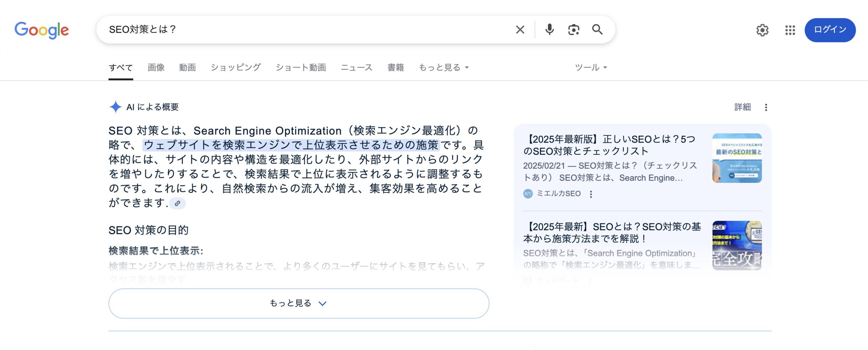Open the Google apps grid icon
The image size is (868, 350).
[x=790, y=30]
